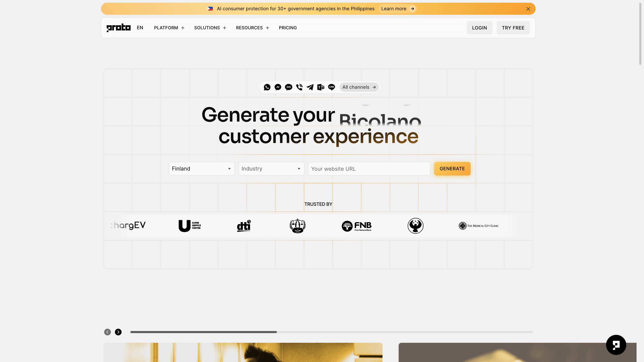Click the phone call channel icon
Image resolution: width=644 pixels, height=362 pixels.
pos(299,87)
